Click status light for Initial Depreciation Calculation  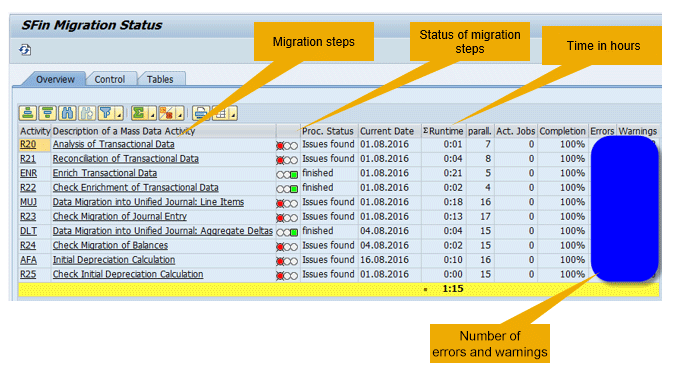287,261
